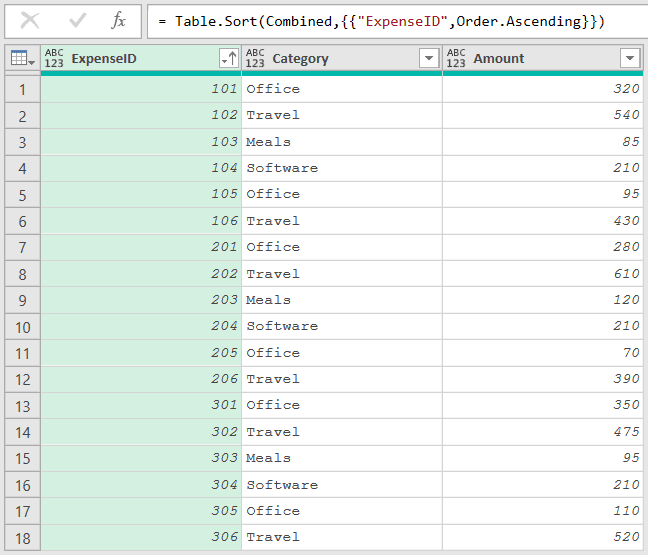
Task: Click Amount cell 280
Action: [543, 248]
